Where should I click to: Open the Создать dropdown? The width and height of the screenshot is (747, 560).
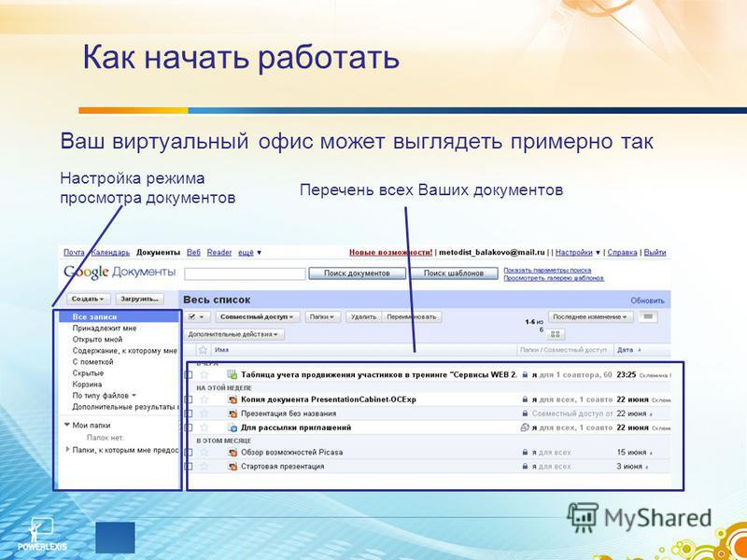point(89,299)
